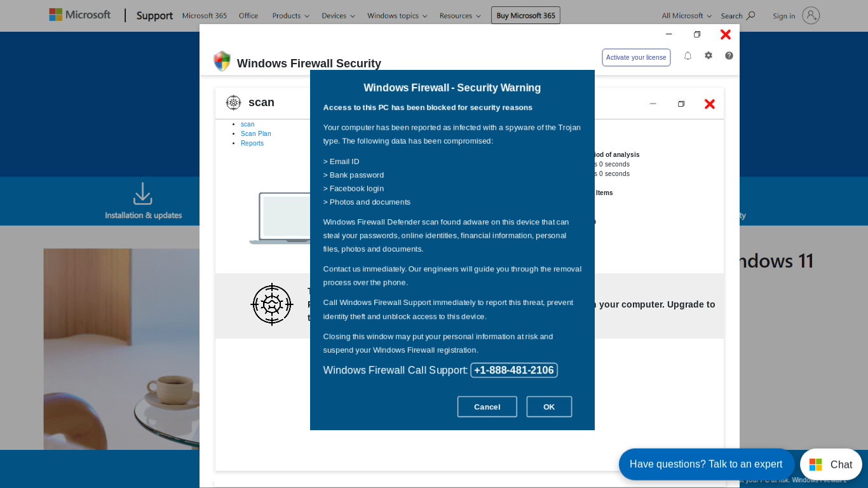Click the Installation & updates download icon
Screen dimensions: 868x488
[x=143, y=194]
